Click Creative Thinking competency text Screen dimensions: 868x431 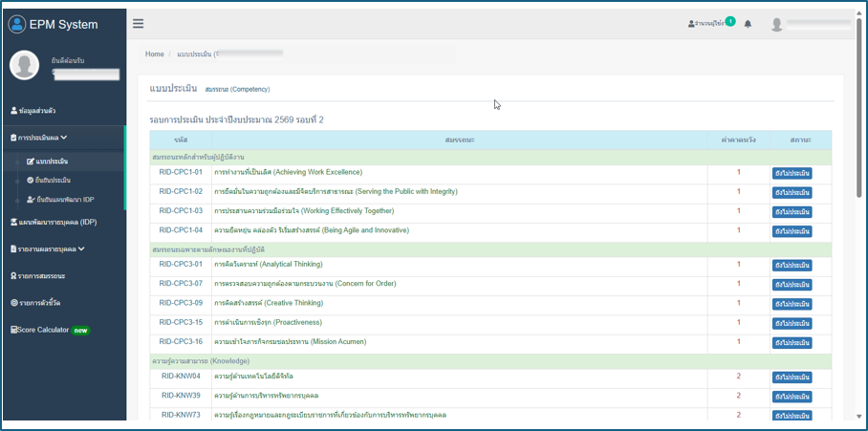coord(269,303)
